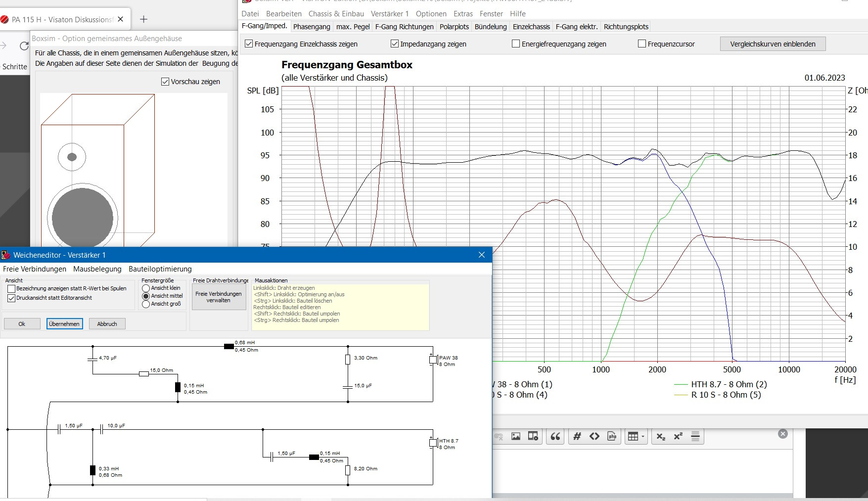Insert horizontal rule in forum editor
Image resolution: width=868 pixels, height=501 pixels.
[695, 436]
